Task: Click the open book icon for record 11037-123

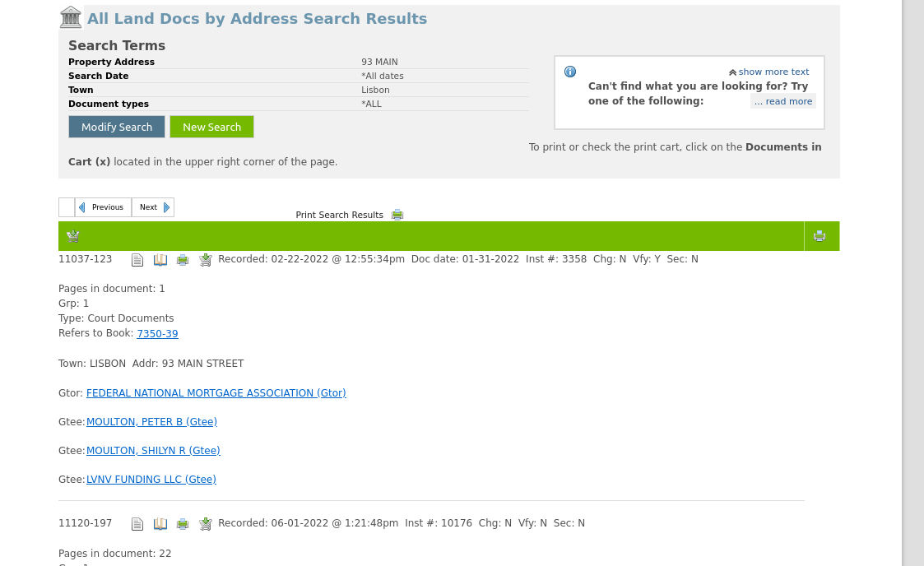Action: 160,260
